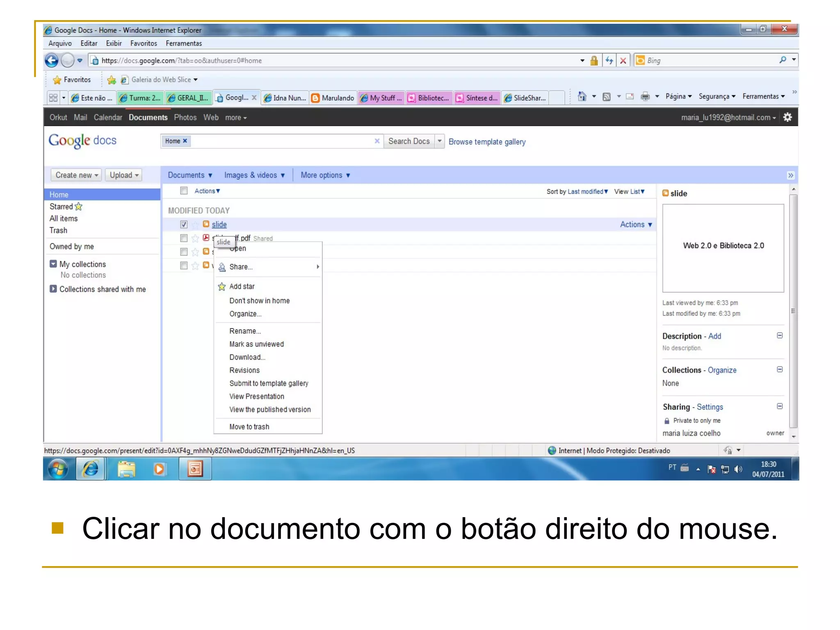This screenshot has height=630, width=840.
Task: Toggle the select-all checkbox beside Actions
Action: pos(184,191)
